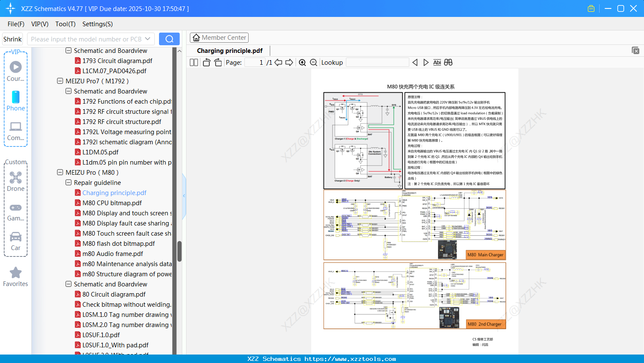
Task: Collapse the topmost Schematic and Boardview folder
Action: (x=69, y=50)
